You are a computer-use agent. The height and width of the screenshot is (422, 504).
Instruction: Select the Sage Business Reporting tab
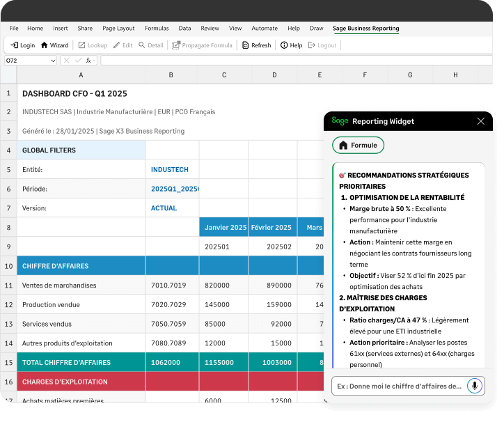point(365,29)
